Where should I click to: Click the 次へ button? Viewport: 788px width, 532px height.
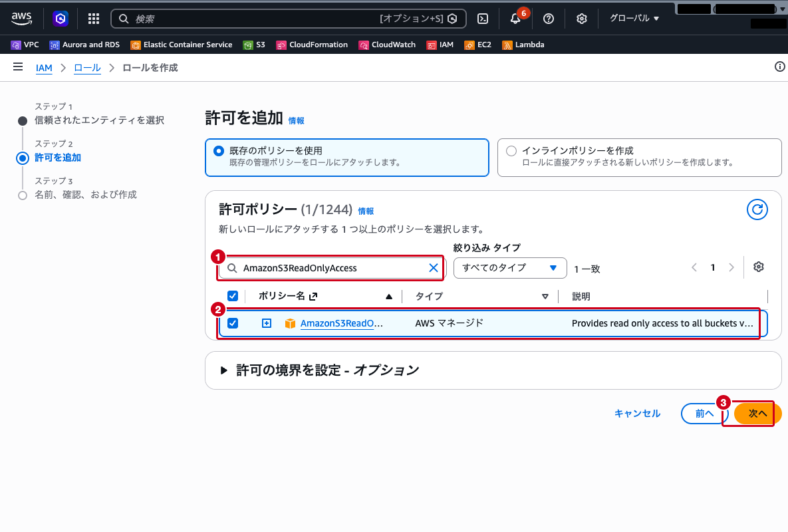click(x=757, y=414)
